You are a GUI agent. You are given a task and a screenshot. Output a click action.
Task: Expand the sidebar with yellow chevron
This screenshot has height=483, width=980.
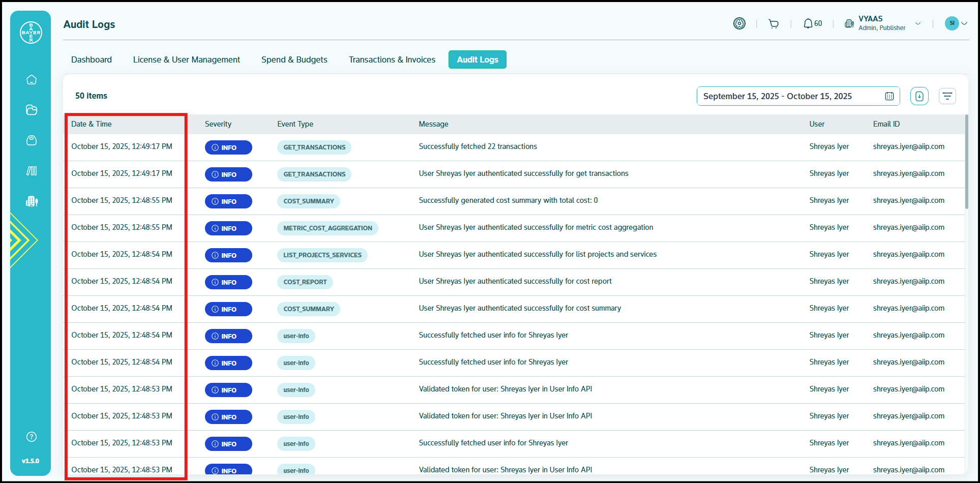23,240
